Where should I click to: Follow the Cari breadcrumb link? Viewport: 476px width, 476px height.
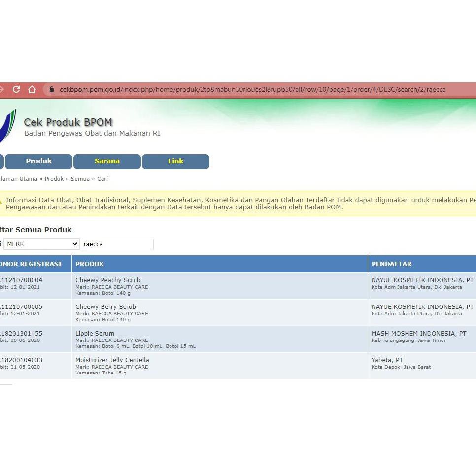102,179
